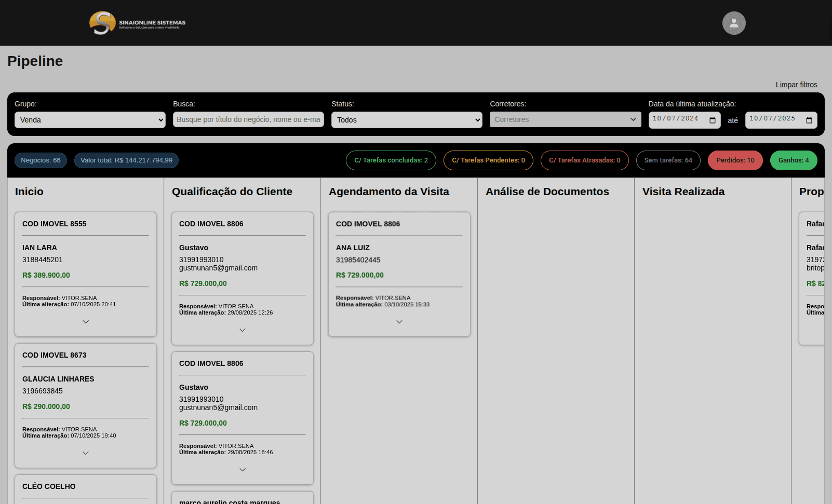This screenshot has height=504, width=832.
Task: Toggle the Sem tarefas: 64 filter
Action: [x=668, y=160]
